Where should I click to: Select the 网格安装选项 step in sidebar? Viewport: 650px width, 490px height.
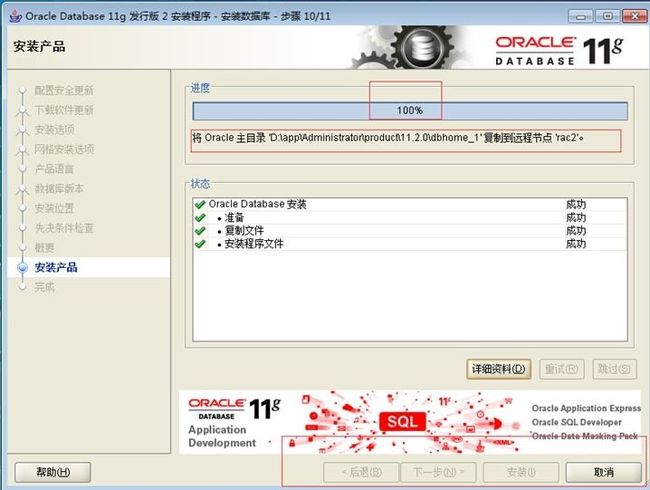coord(64,149)
